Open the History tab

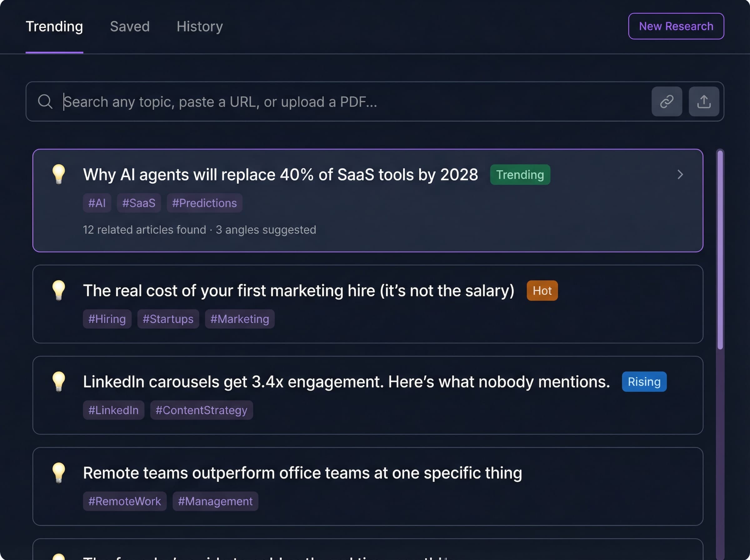[199, 27]
